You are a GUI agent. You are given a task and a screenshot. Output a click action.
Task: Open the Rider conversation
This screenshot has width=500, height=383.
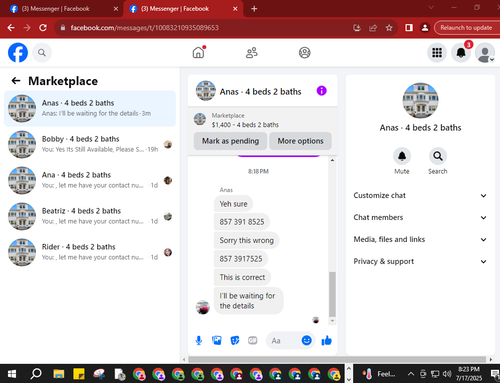tap(90, 252)
